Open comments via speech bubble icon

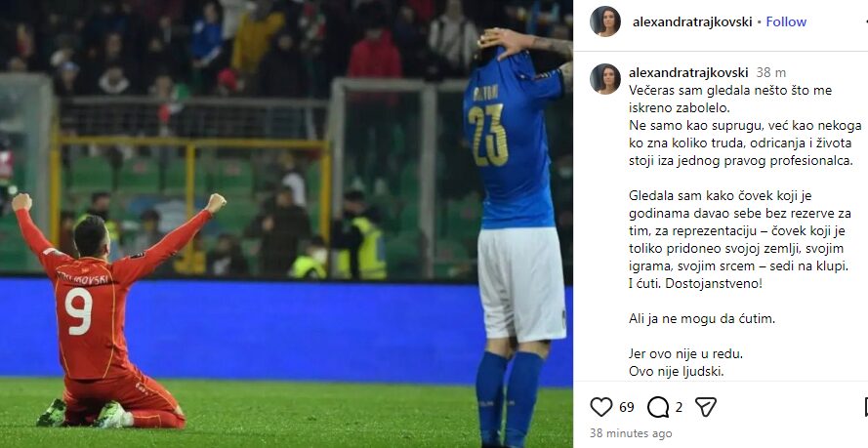tap(658, 407)
